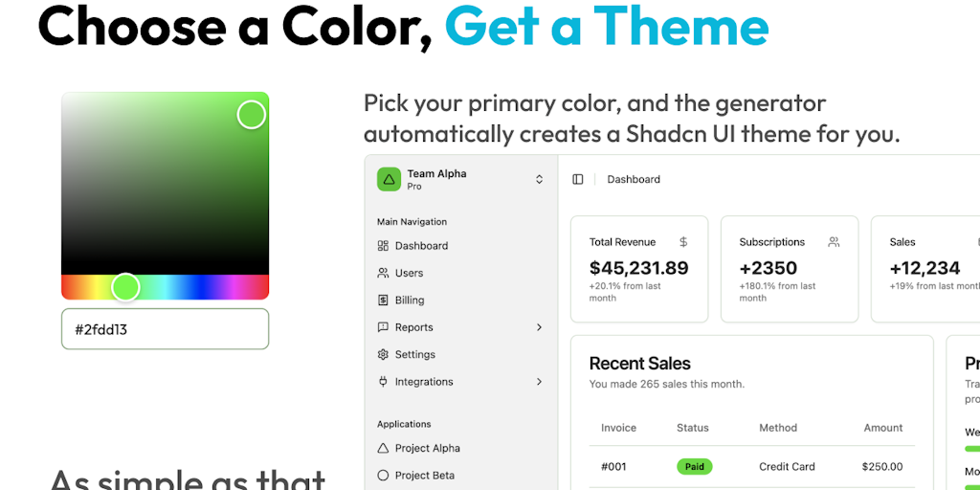Click the Project Alpha triangle icon

click(384, 448)
